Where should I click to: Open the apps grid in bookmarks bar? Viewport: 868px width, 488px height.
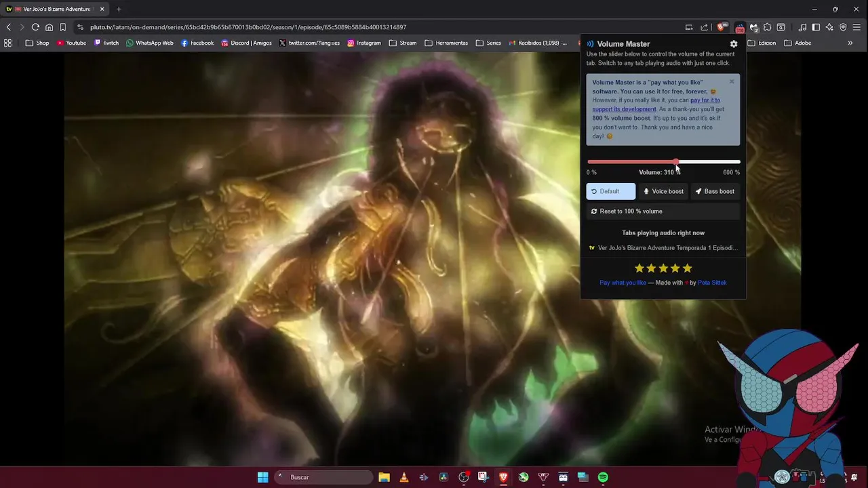7,43
